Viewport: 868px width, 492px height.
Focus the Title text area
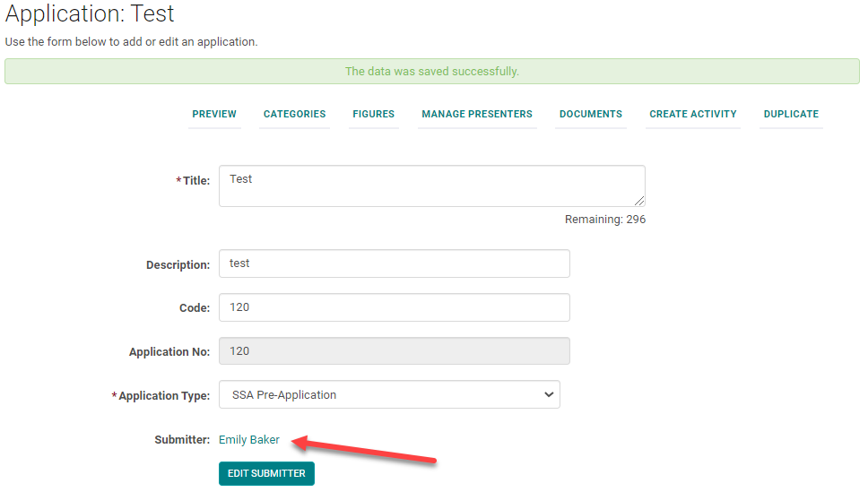point(431,186)
